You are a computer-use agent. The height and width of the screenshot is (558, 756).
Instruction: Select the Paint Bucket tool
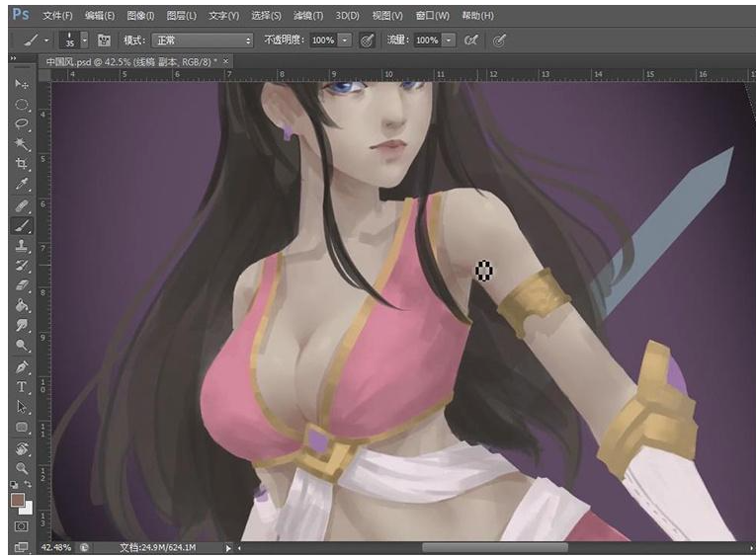(21, 305)
